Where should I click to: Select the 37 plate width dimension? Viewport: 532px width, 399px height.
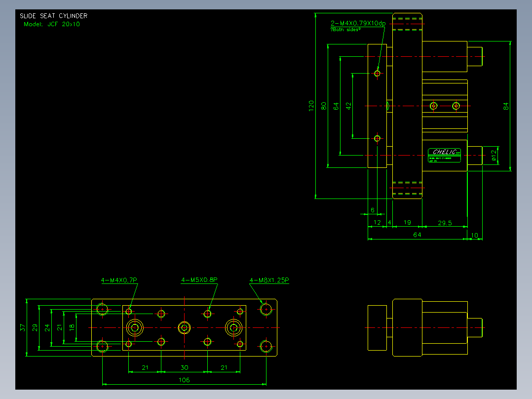click(x=22, y=328)
